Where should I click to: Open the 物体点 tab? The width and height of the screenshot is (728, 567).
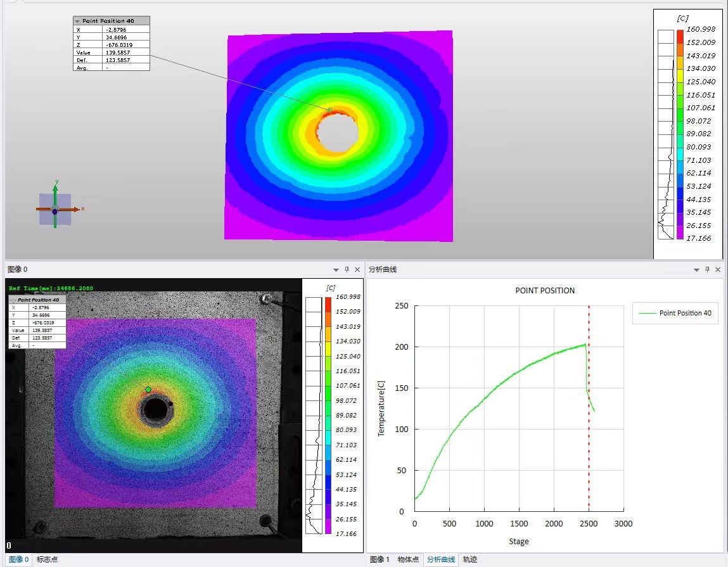(x=408, y=559)
